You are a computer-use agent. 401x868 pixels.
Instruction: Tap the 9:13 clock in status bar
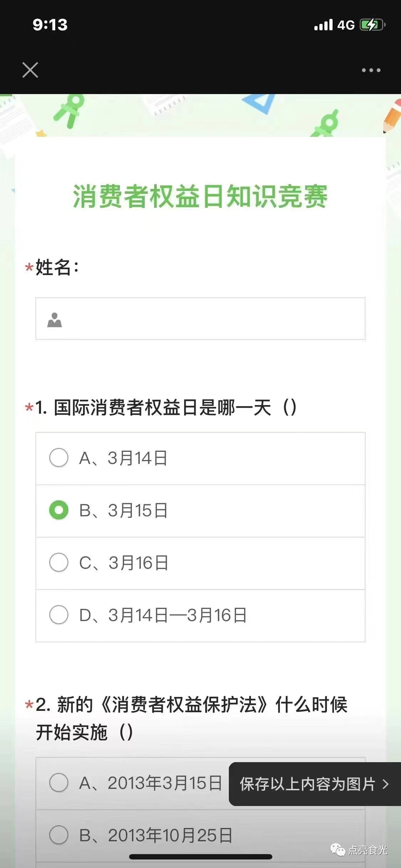[50, 25]
